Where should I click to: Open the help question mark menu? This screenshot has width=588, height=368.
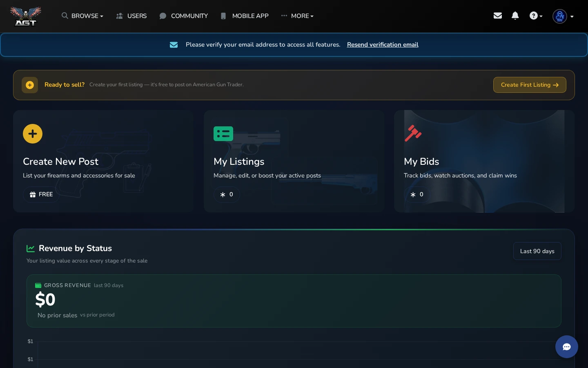[x=536, y=16]
